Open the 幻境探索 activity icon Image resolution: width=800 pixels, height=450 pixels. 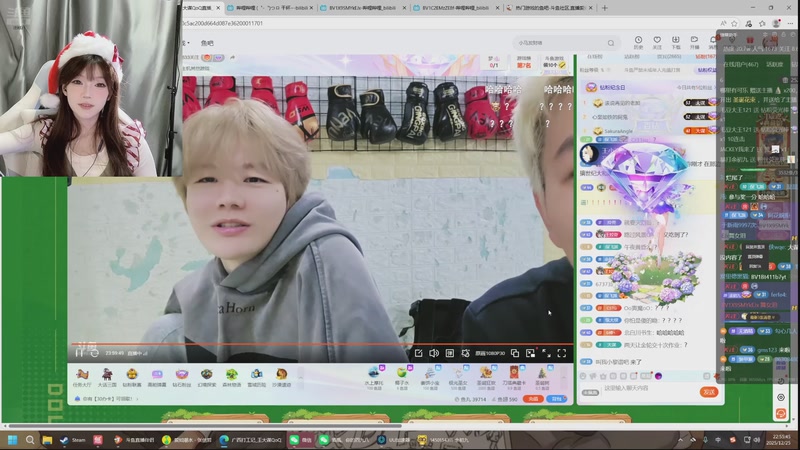206,378
